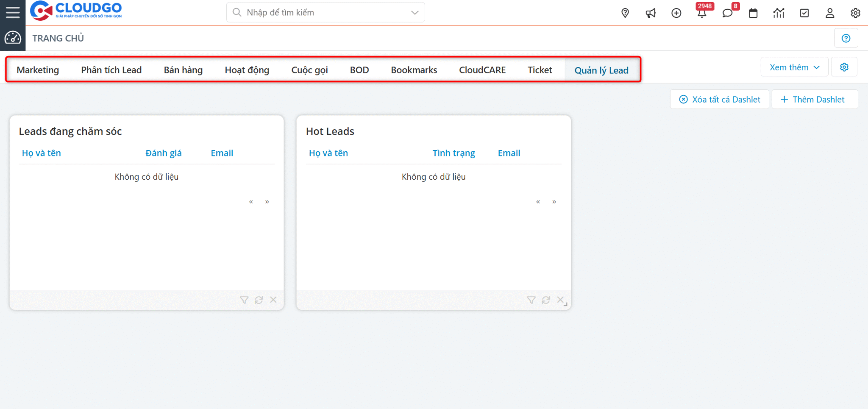868x409 pixels.
Task: Open the reports chart icon
Action: click(779, 13)
